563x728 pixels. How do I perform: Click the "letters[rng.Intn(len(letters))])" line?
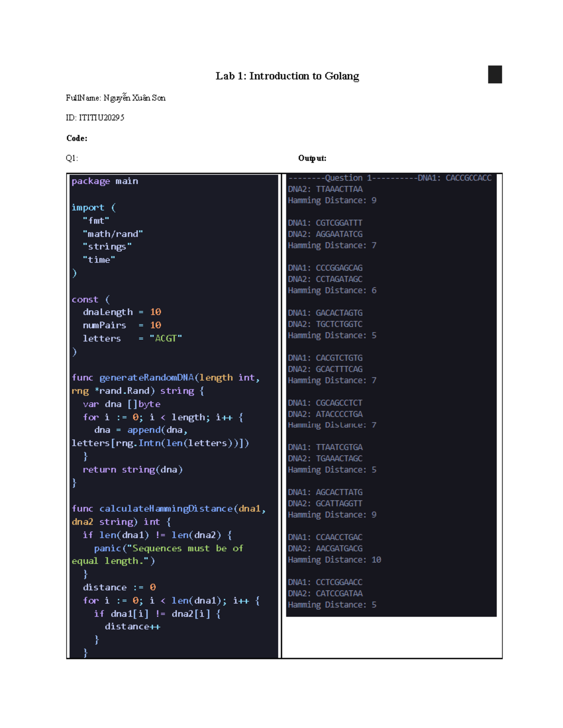pyautogui.click(x=160, y=443)
